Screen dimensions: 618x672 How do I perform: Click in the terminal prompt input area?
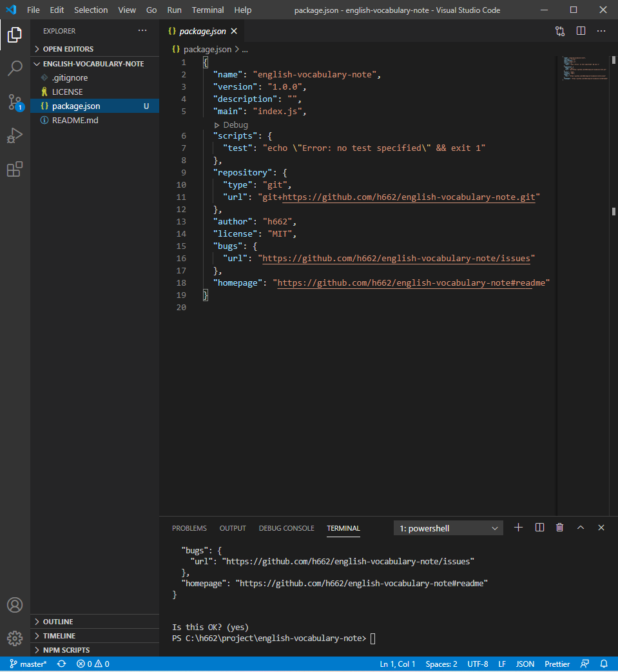[372, 638]
